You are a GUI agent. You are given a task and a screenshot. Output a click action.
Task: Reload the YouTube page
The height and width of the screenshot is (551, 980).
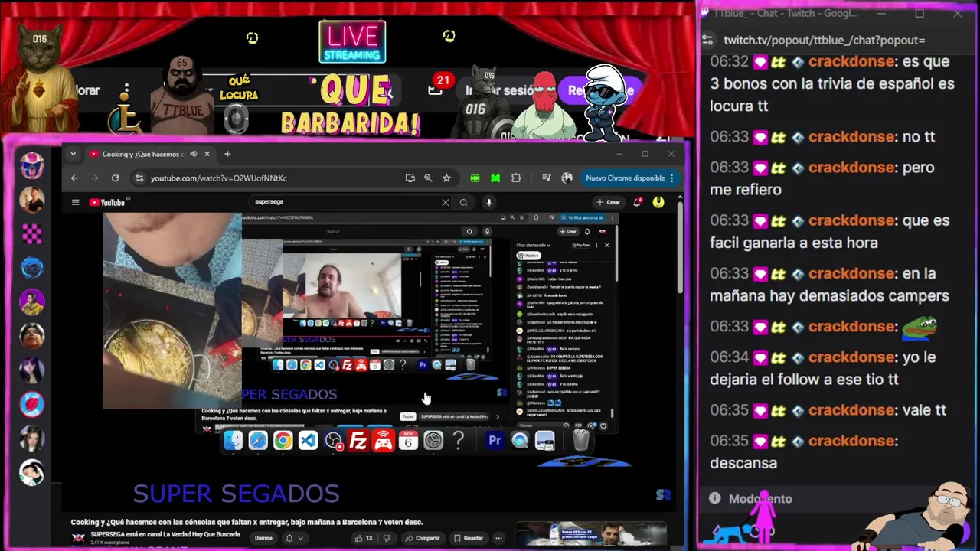[x=115, y=178]
